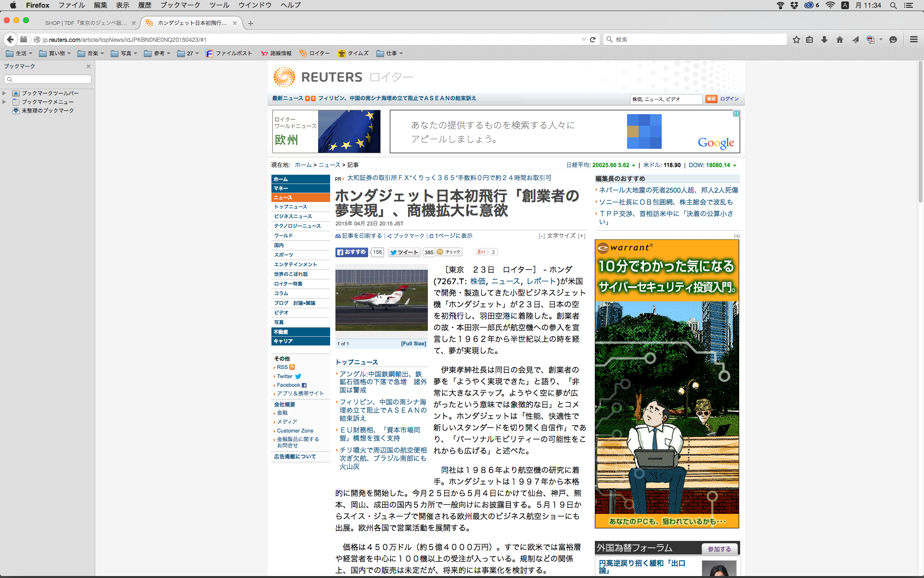This screenshot has height=578, width=924.
Task: Click the Twitter tweet share button
Action: (x=404, y=252)
